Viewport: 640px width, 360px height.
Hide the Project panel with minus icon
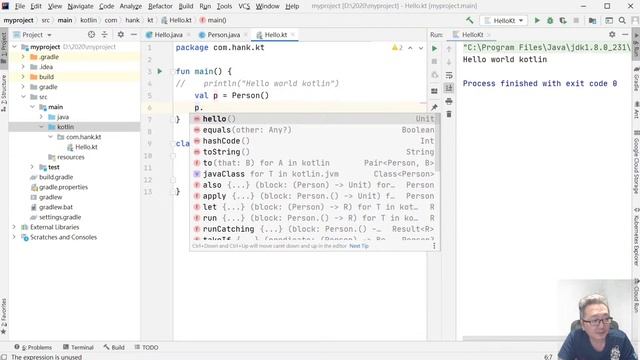click(x=134, y=35)
